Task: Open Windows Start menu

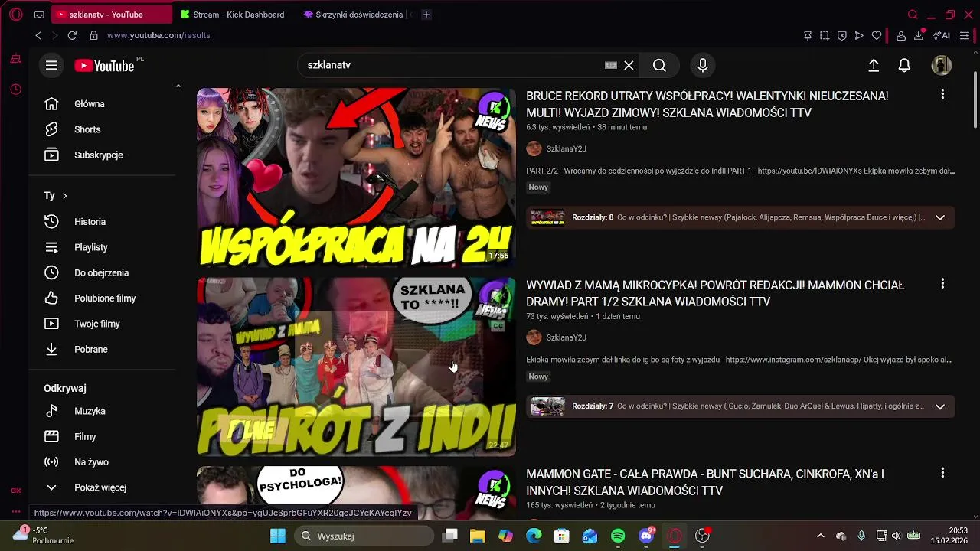Action: [277, 536]
